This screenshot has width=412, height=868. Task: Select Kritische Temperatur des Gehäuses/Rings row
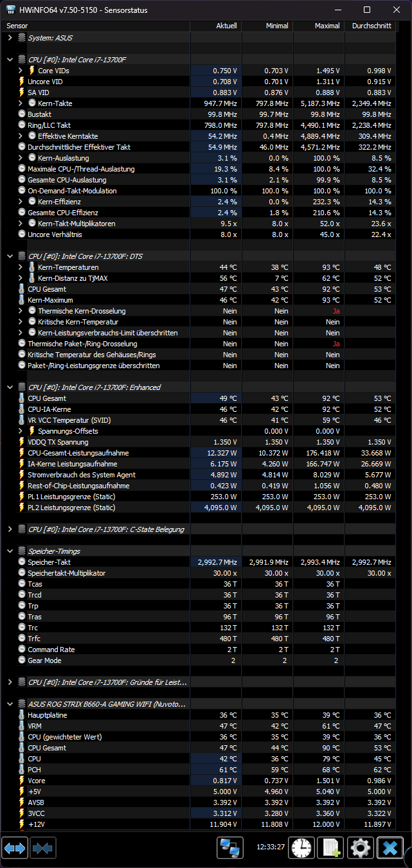coord(199,355)
